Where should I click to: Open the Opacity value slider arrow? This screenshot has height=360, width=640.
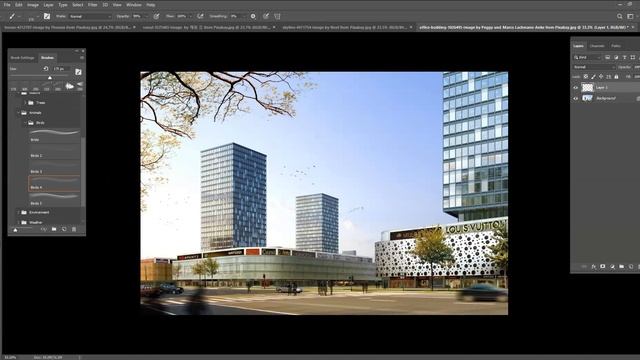(x=146, y=16)
